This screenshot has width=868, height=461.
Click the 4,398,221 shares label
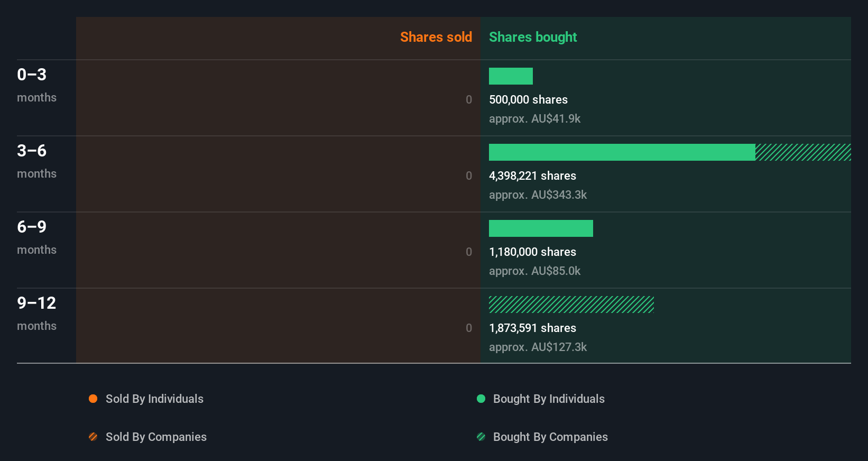point(532,176)
